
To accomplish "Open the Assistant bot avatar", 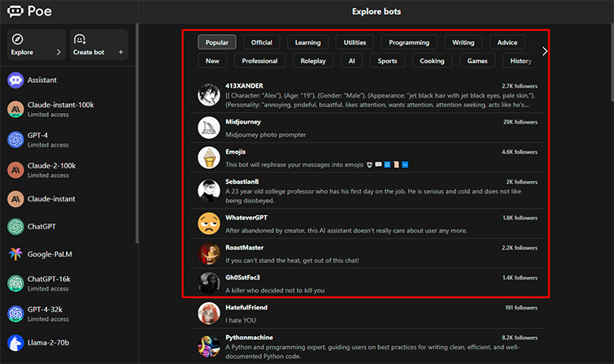I will pyautogui.click(x=15, y=80).
